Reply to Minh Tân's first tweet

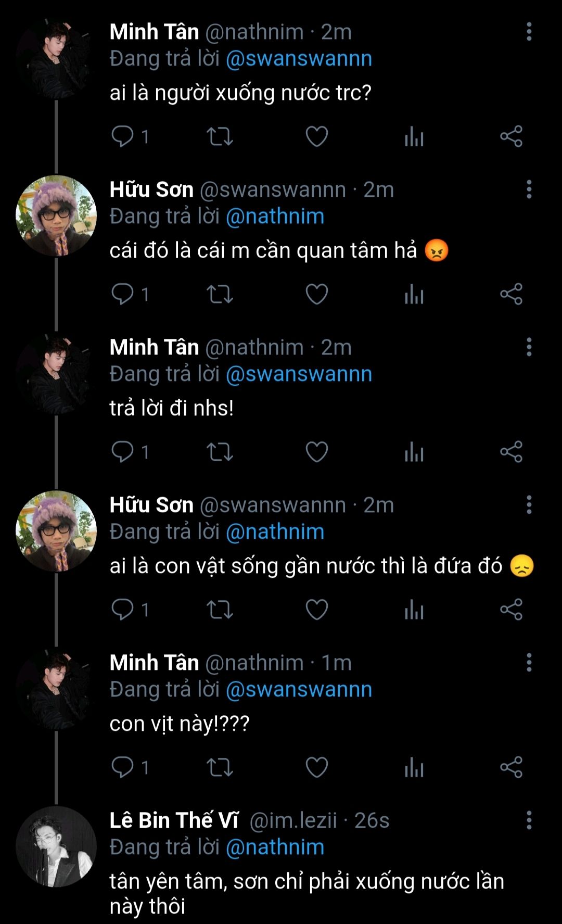point(123,136)
